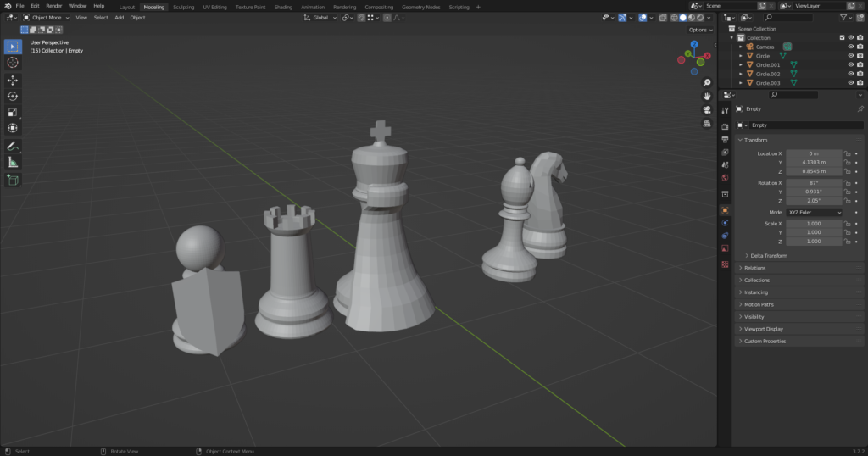Open the World properties tab
The width and height of the screenshot is (868, 456).
pos(726,178)
